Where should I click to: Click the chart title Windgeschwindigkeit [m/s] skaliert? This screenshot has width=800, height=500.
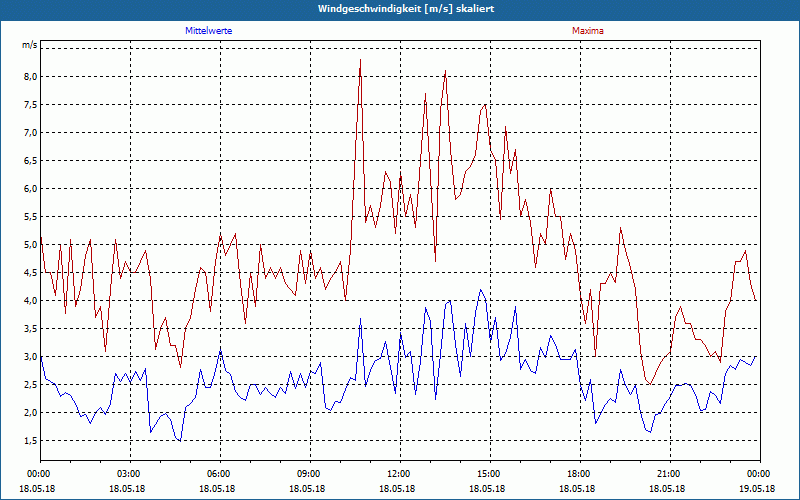point(406,9)
